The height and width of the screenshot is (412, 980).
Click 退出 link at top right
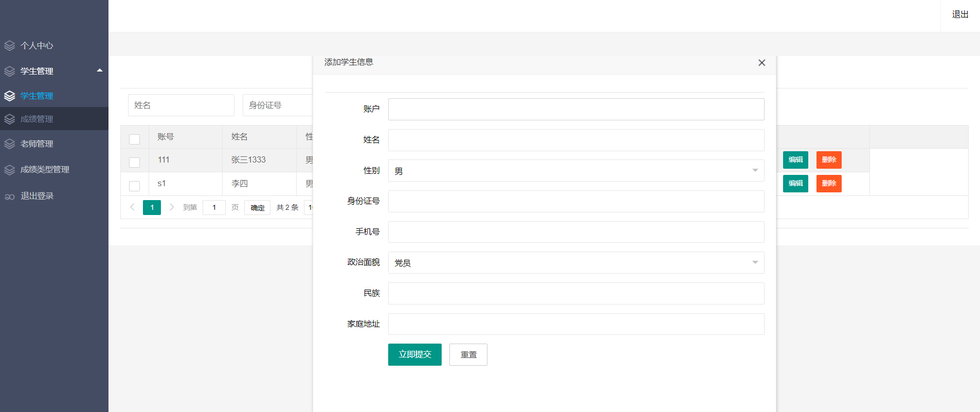click(960, 14)
